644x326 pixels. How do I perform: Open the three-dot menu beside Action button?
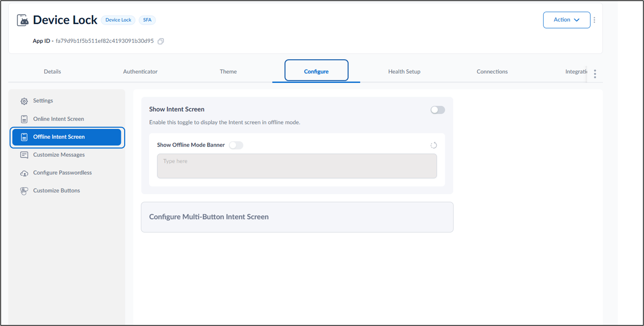point(594,20)
